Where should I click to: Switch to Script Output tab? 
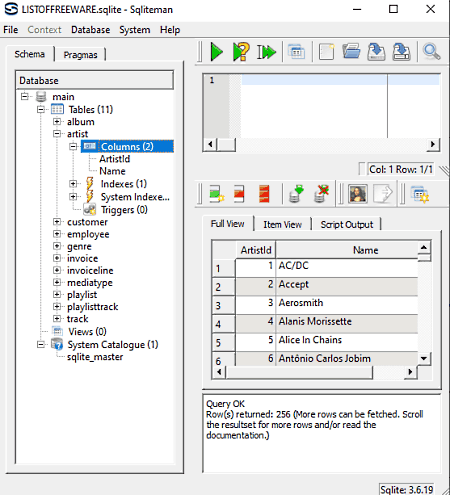[347, 224]
